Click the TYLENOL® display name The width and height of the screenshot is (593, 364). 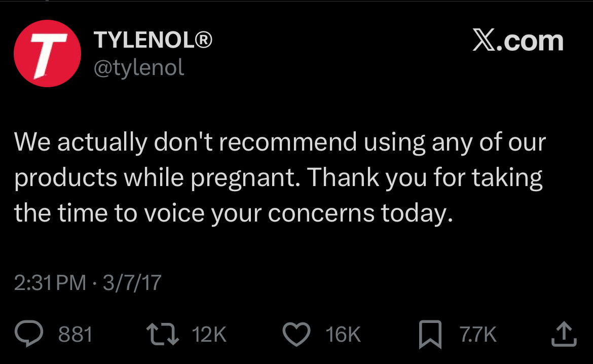tap(153, 40)
